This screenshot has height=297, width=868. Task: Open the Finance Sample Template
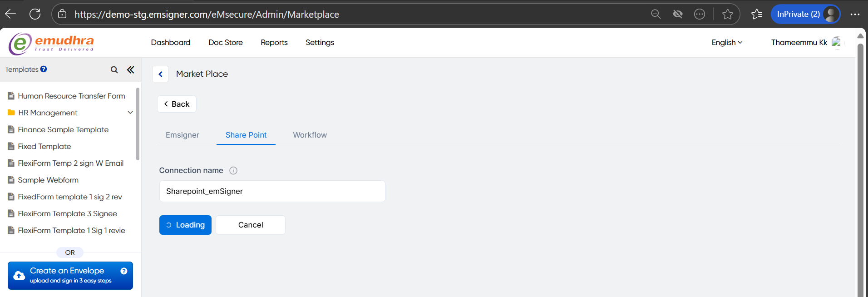pos(63,129)
